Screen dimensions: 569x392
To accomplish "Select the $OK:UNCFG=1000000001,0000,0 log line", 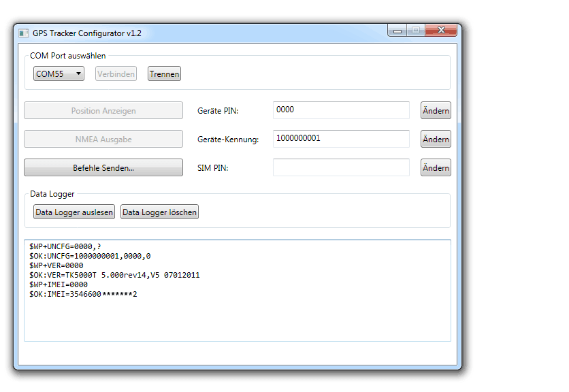I will coord(90,256).
